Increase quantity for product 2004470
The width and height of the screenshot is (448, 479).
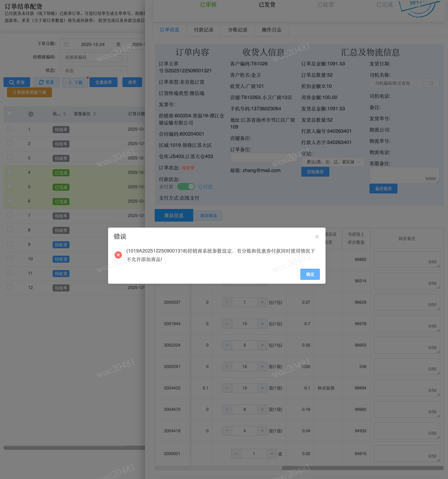point(262,409)
